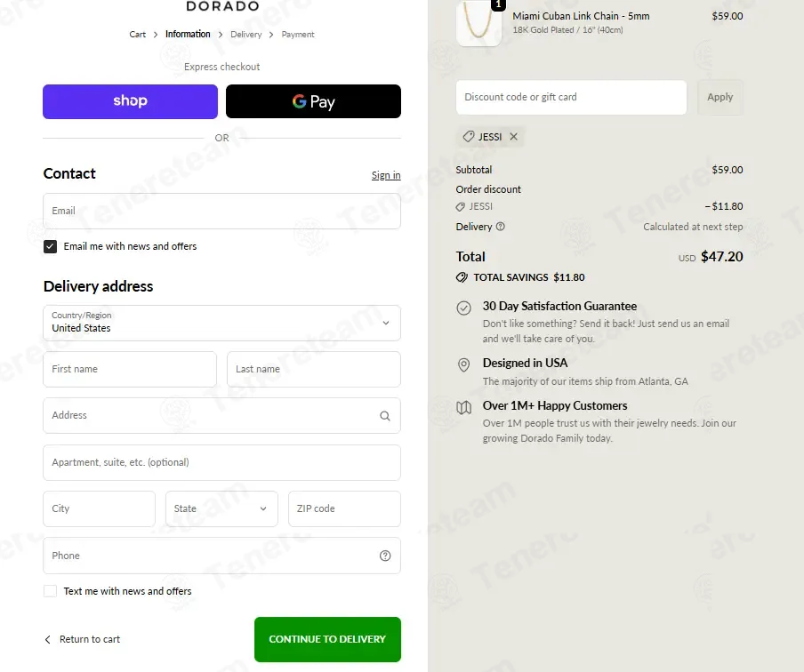Select the Information breadcrumb step
Image resolution: width=804 pixels, height=672 pixels.
tap(188, 34)
